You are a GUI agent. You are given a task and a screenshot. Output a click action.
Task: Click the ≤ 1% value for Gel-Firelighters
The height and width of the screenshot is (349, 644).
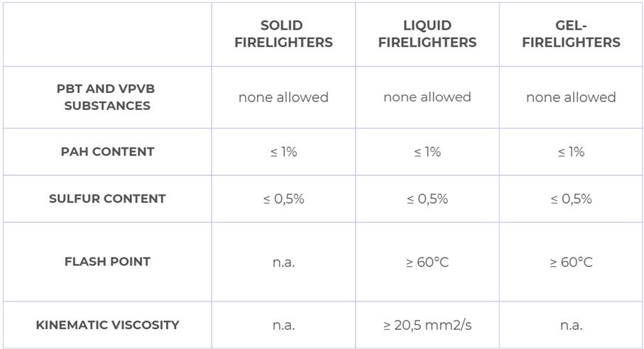click(x=571, y=152)
